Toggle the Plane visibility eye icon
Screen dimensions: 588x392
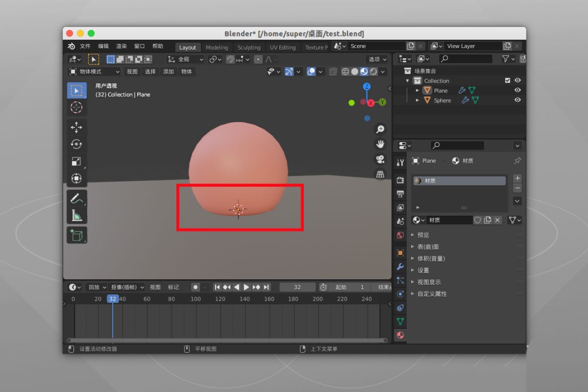[517, 90]
